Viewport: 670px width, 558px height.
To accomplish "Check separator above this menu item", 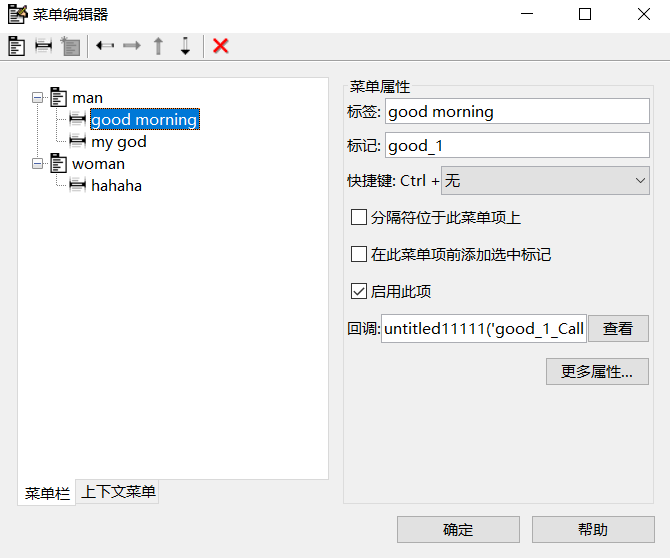I will point(359,217).
